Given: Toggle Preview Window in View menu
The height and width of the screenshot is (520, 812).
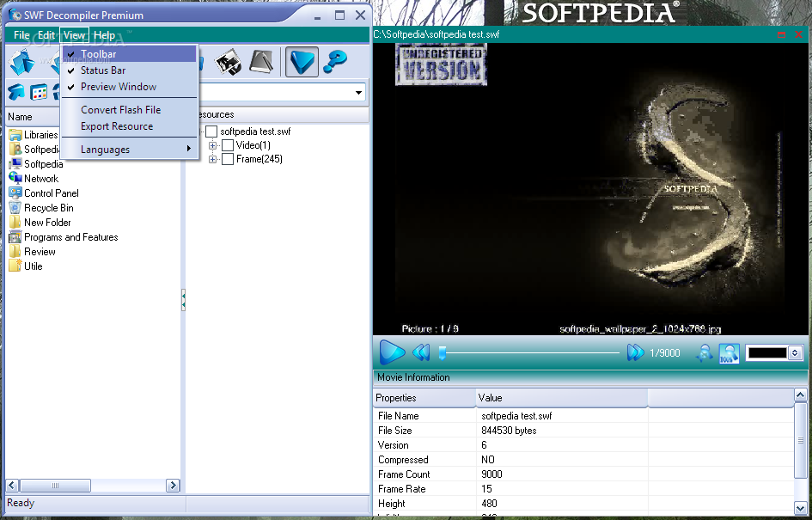Looking at the screenshot, I should click(129, 87).
